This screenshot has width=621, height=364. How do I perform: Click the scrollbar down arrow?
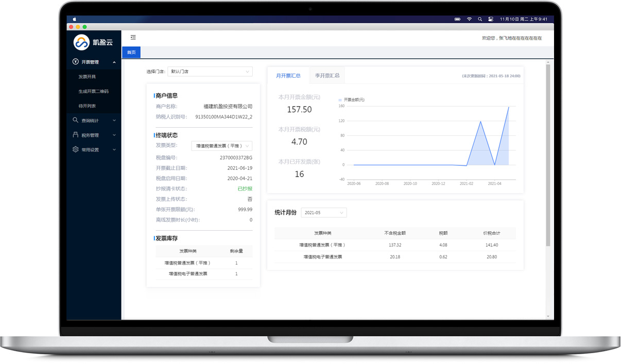click(x=548, y=316)
